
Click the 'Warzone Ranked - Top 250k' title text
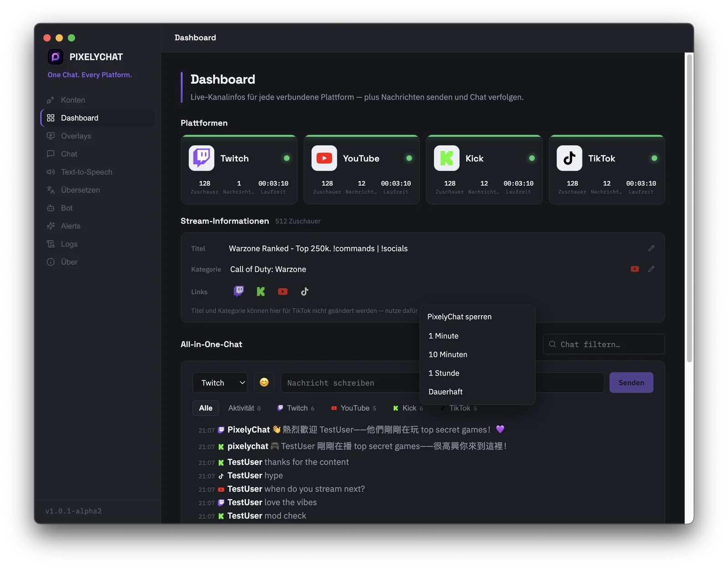pyautogui.click(x=318, y=249)
